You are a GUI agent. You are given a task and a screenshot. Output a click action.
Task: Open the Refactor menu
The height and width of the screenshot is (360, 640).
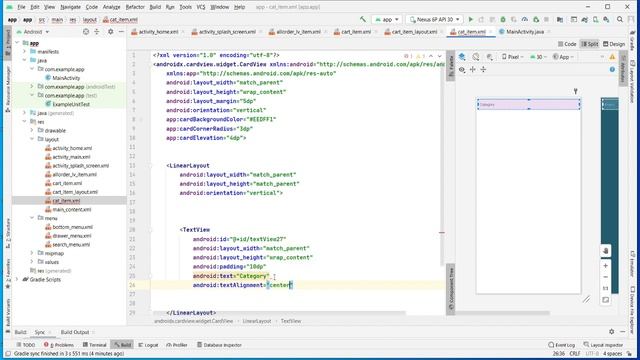point(135,7)
